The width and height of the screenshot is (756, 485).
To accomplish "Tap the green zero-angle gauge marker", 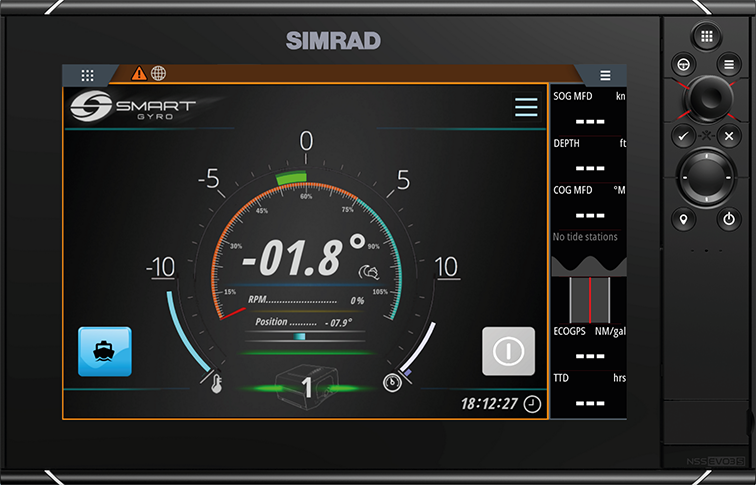I will 291,177.
